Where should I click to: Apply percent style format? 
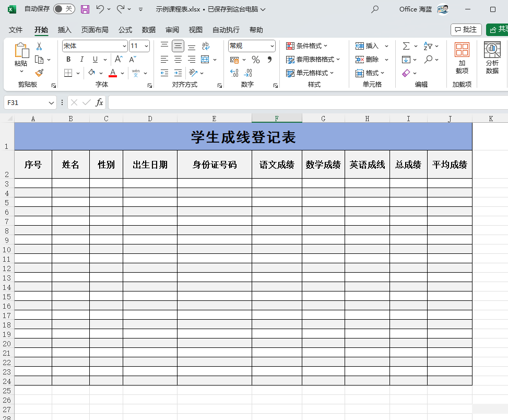(x=256, y=60)
